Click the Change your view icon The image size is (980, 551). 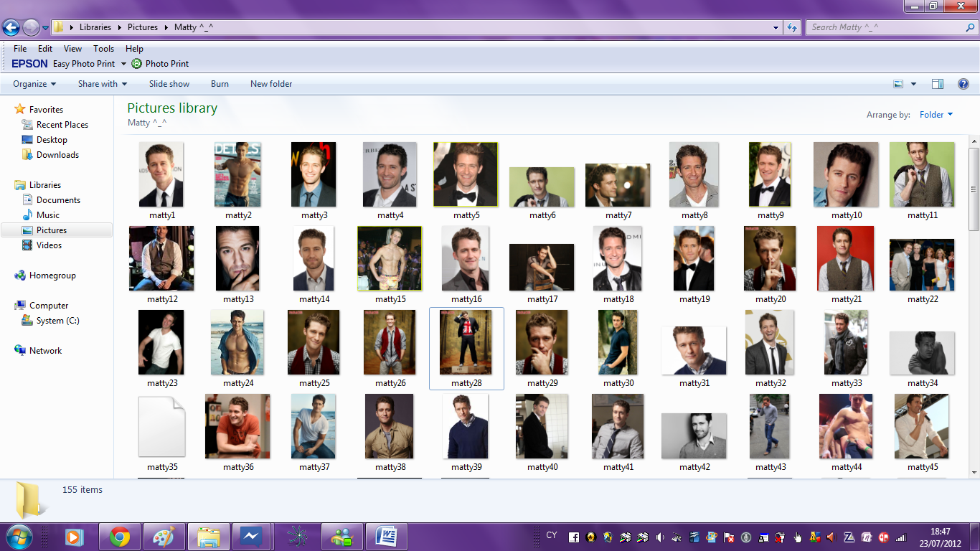pyautogui.click(x=898, y=84)
